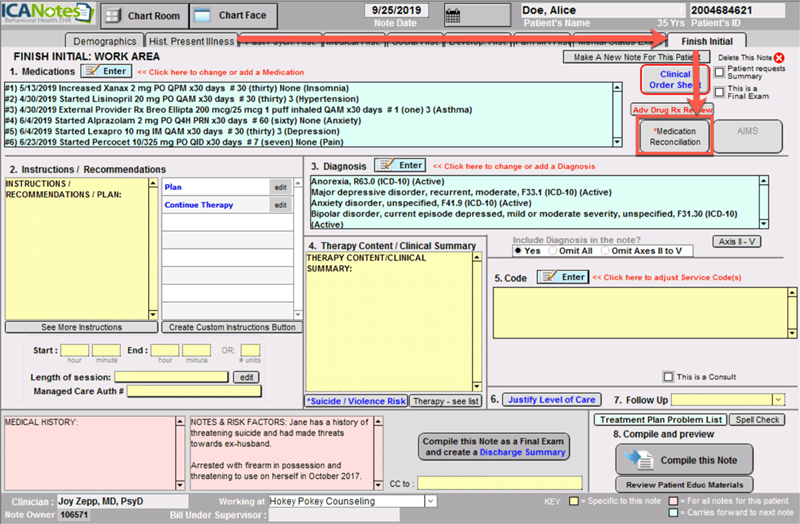Click the red Delete This Note icon

[x=780, y=58]
